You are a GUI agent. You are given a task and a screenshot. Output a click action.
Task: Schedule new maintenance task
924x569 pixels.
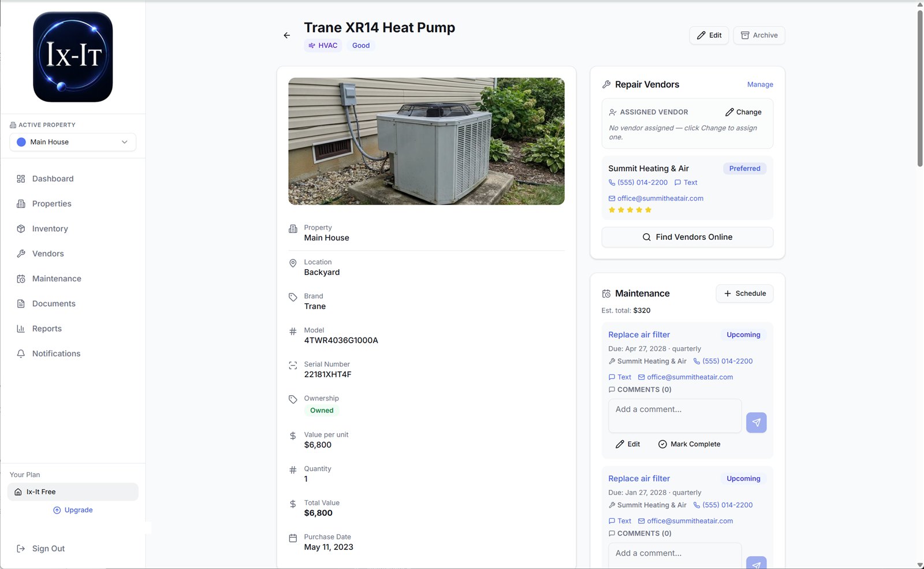click(744, 293)
